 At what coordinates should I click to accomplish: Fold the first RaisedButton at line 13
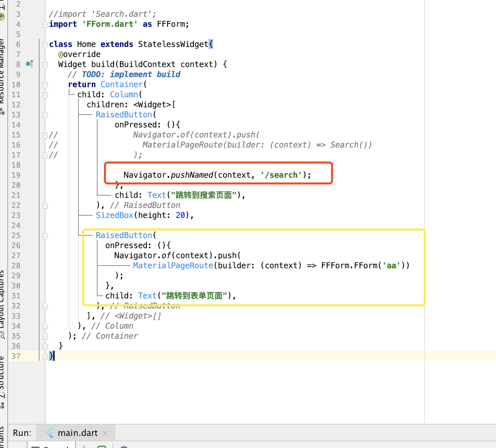pos(45,115)
